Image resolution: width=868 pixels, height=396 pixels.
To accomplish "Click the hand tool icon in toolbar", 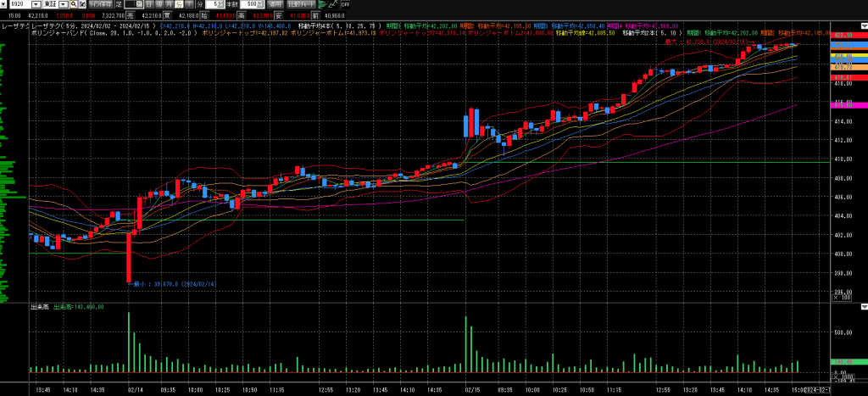I will click(x=82, y=4).
